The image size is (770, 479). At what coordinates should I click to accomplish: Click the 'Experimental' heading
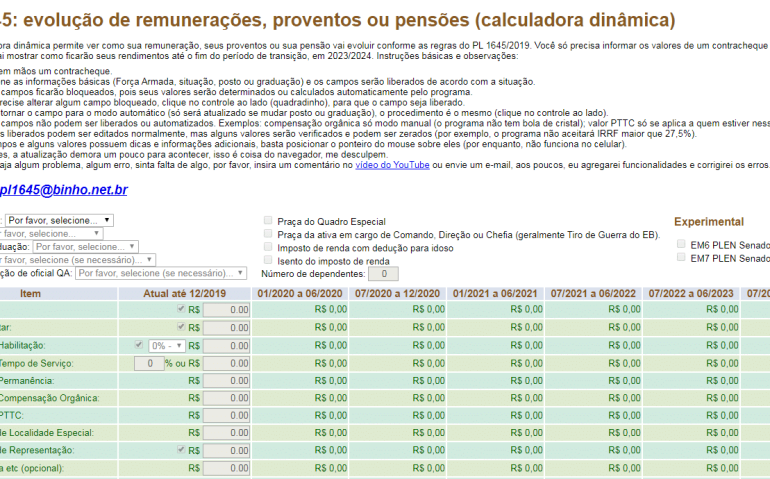coord(709,222)
